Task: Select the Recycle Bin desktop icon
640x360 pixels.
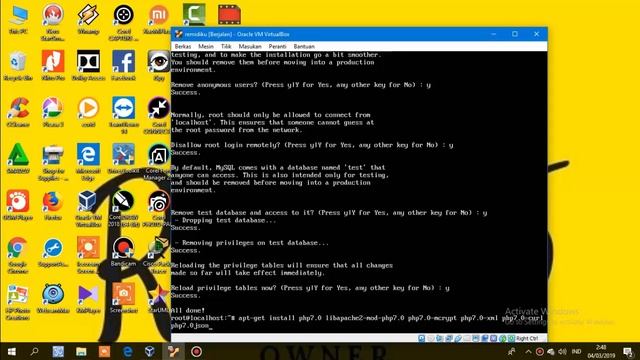Action: coord(18,65)
